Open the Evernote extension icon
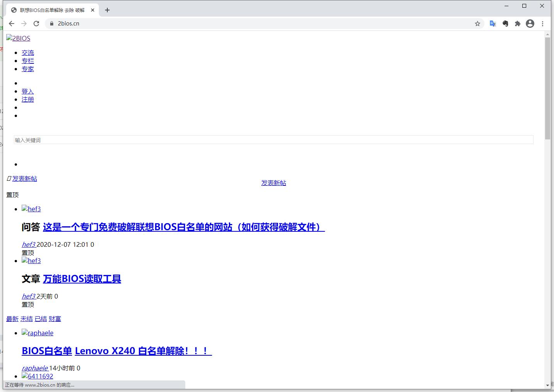Viewport: 554px width, 392px height. [x=505, y=24]
